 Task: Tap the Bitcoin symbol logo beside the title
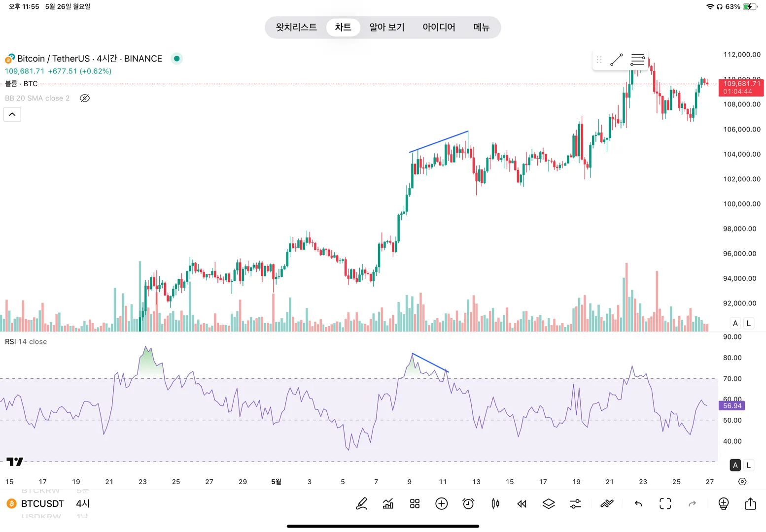pyautogui.click(x=10, y=59)
